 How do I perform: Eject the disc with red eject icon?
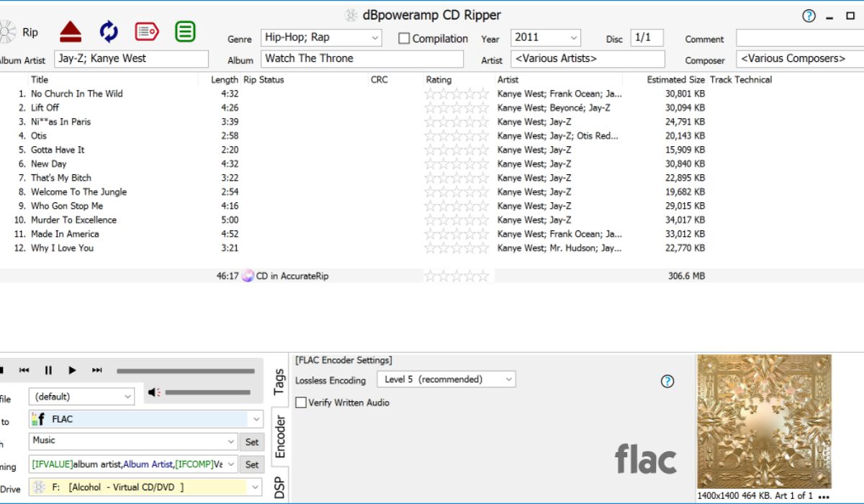(x=71, y=32)
